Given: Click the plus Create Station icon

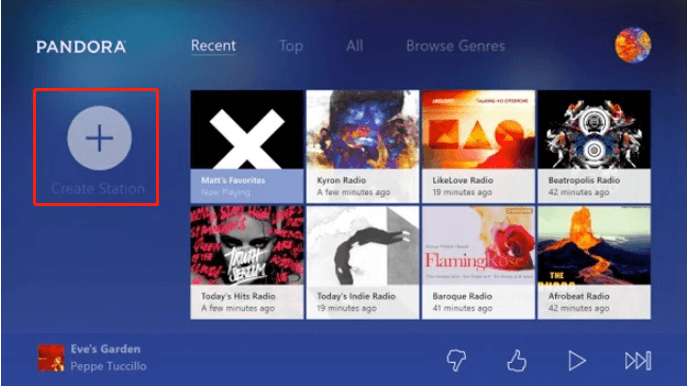Looking at the screenshot, I should (x=100, y=138).
